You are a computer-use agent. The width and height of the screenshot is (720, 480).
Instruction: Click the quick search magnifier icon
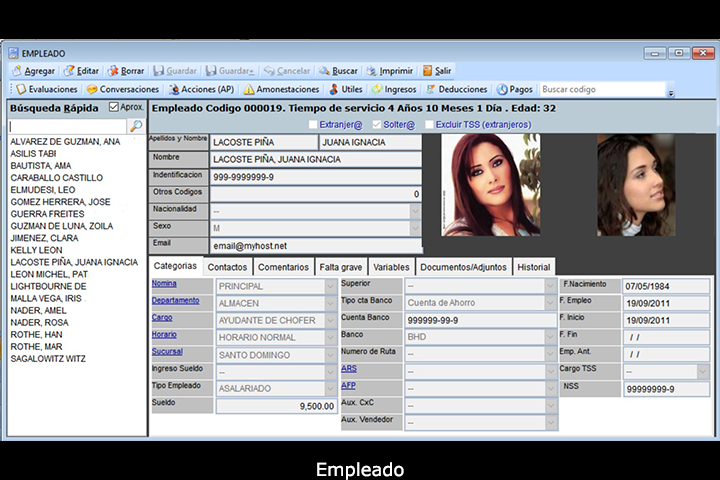pyautogui.click(x=136, y=126)
